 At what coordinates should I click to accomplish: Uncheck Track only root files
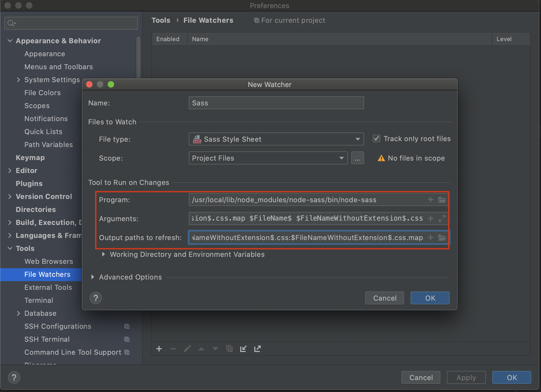[x=377, y=139]
